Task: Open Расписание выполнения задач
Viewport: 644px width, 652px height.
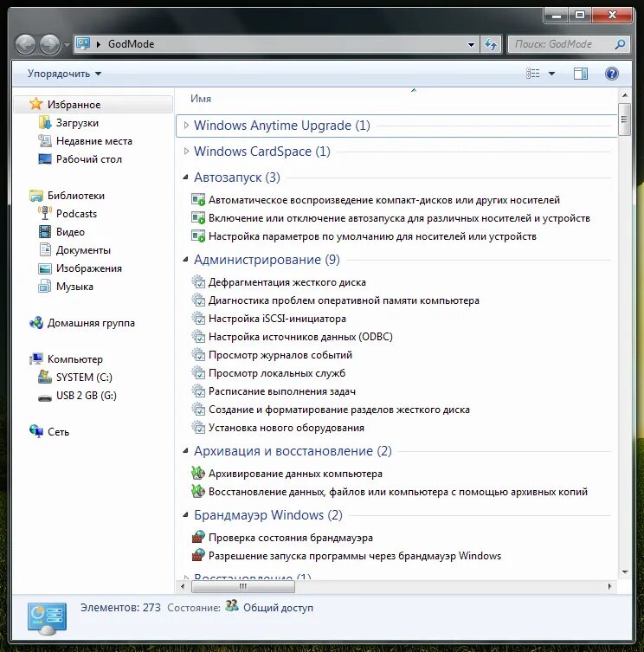Action: click(x=282, y=391)
